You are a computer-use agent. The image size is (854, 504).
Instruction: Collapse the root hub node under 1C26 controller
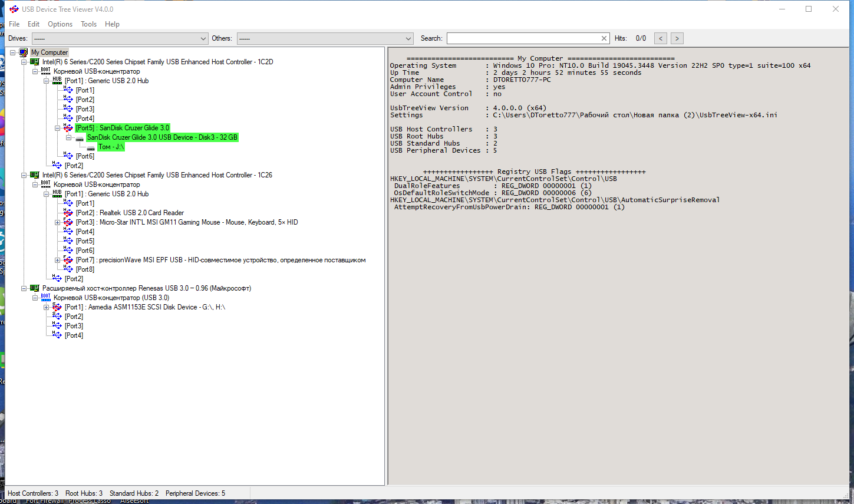coord(35,185)
